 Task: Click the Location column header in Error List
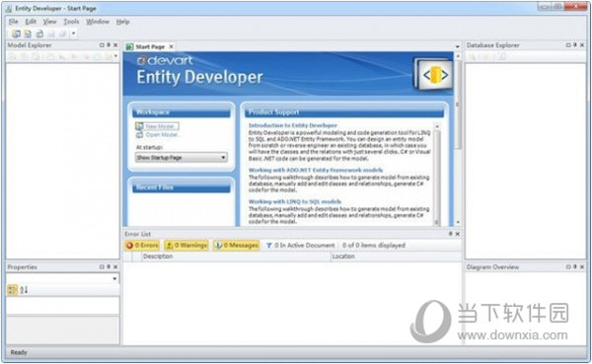click(x=397, y=256)
